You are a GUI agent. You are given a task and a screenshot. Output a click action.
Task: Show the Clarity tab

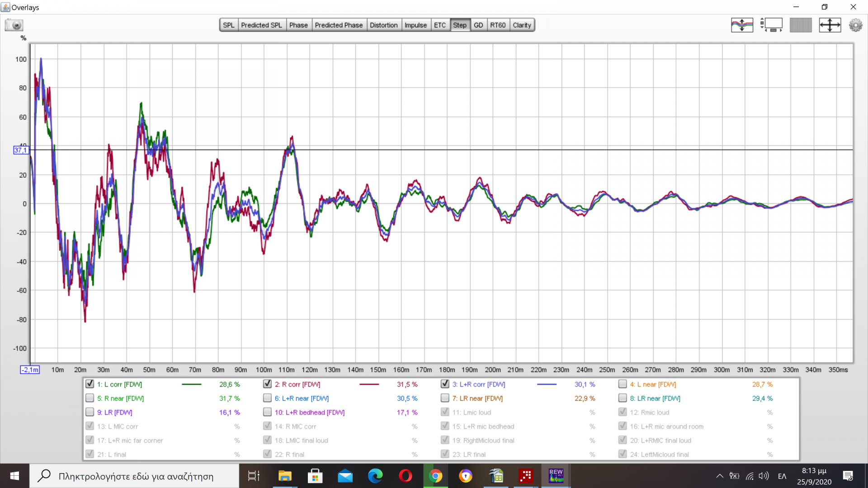pyautogui.click(x=522, y=25)
